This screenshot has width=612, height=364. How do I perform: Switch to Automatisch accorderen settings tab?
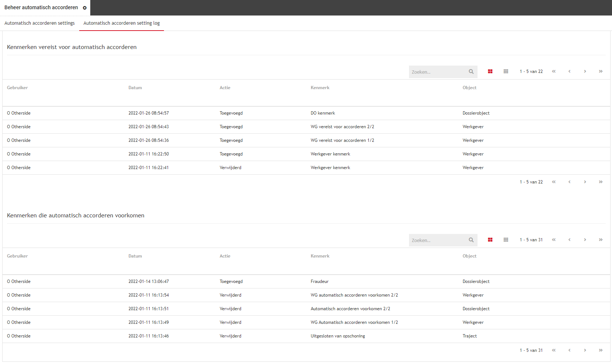pyautogui.click(x=39, y=23)
